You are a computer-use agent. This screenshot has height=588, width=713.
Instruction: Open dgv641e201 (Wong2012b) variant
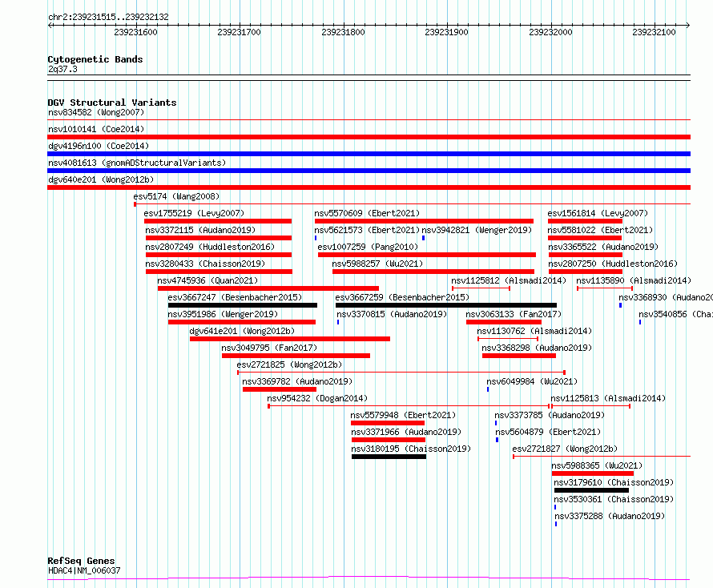pos(243,331)
